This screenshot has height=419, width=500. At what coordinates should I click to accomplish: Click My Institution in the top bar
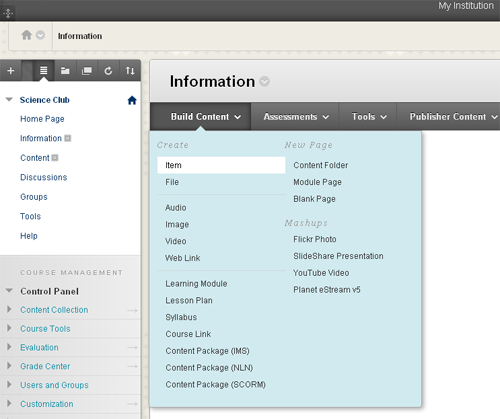coord(466,6)
